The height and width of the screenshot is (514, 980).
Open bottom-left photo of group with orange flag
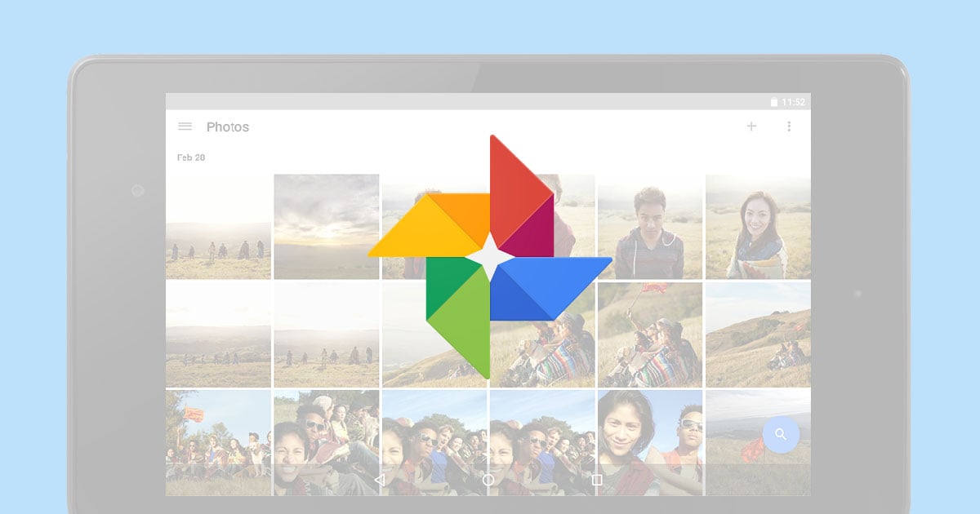coord(218,442)
